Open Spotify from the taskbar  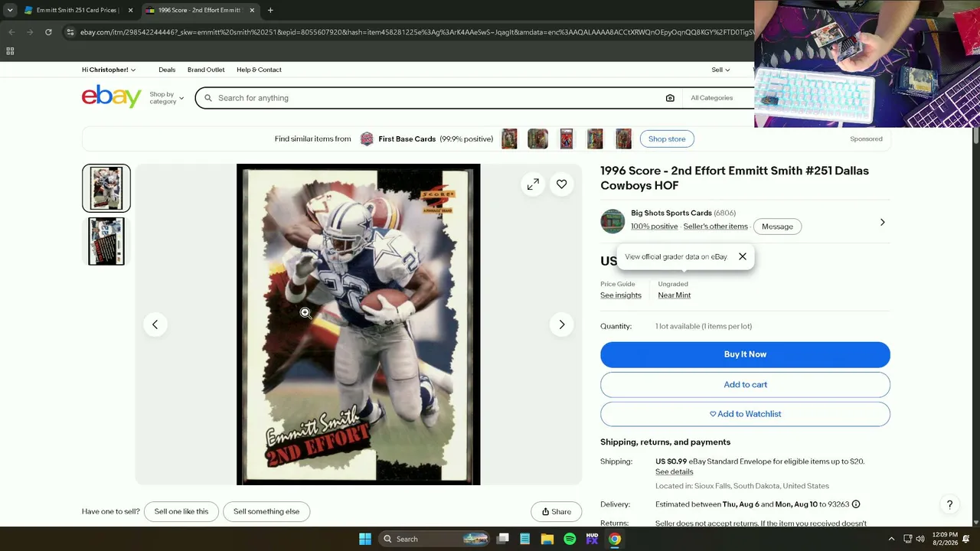point(570,539)
